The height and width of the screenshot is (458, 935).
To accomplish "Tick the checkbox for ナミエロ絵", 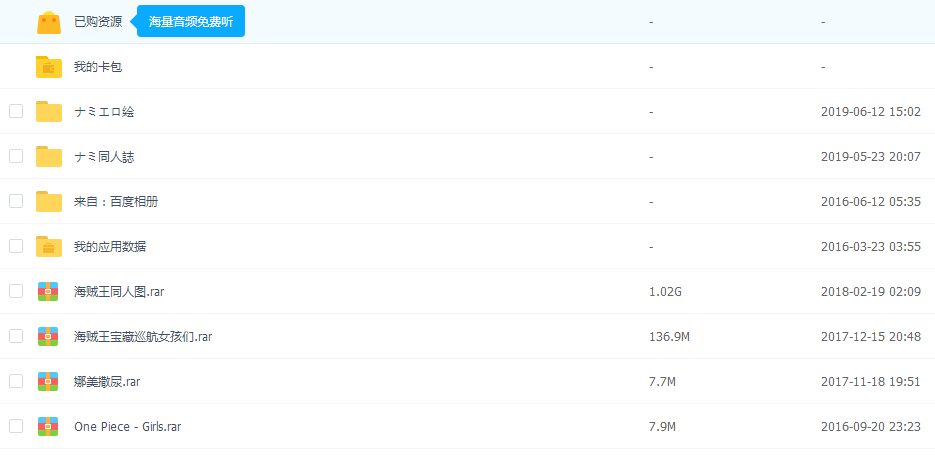I will pos(16,111).
